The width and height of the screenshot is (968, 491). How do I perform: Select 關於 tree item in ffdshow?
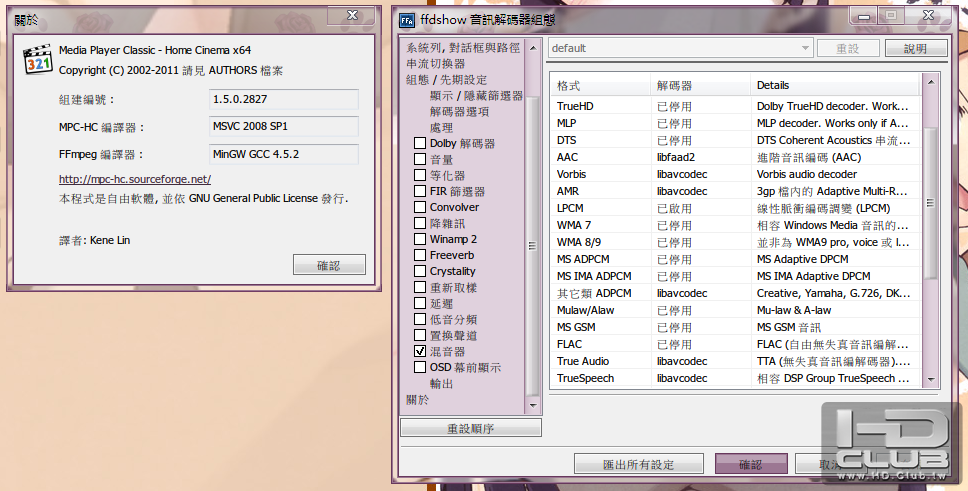click(417, 400)
